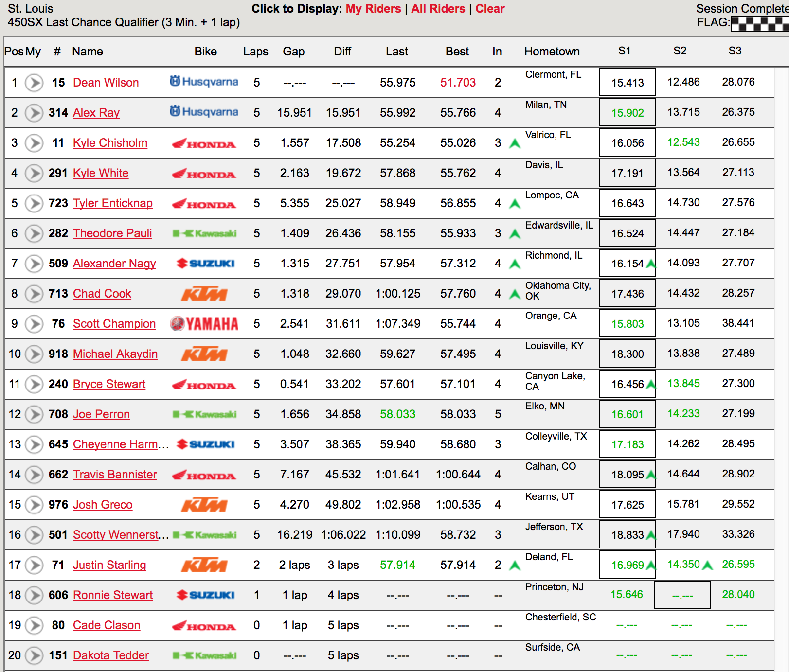The width and height of the screenshot is (789, 672).
Task: Toggle My Riders arrow for Ronnie Stewart
Action: coord(34,595)
